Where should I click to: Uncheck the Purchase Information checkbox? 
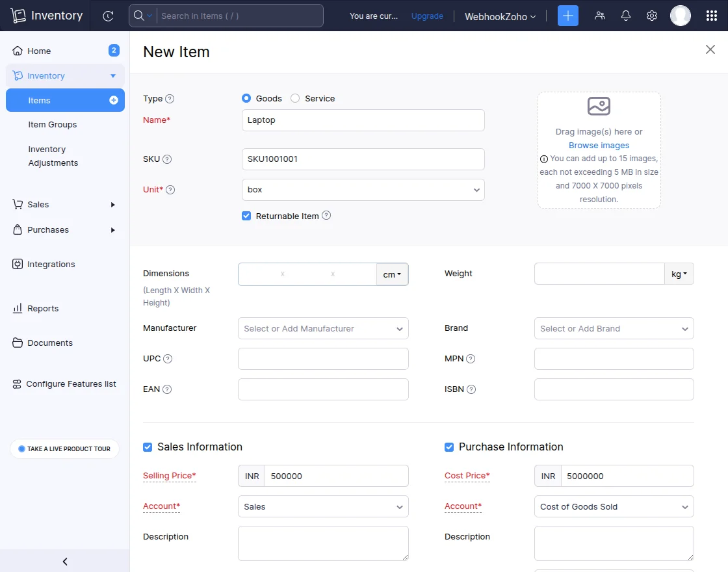[x=448, y=447]
